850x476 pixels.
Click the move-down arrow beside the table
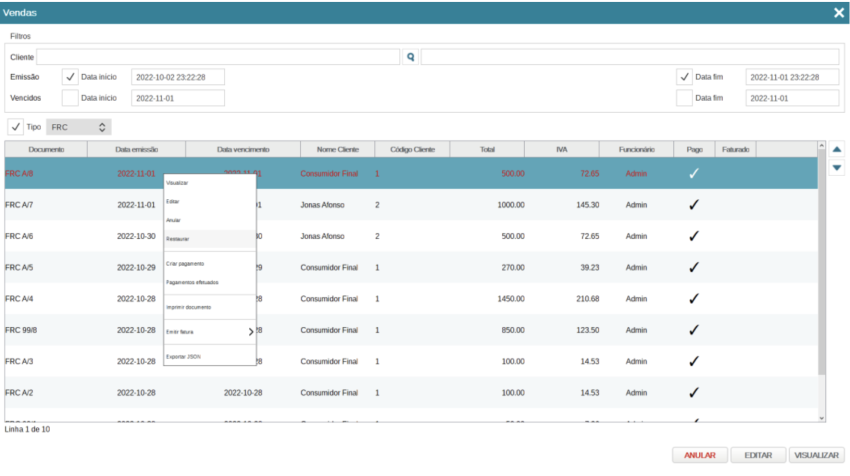pos(838,168)
